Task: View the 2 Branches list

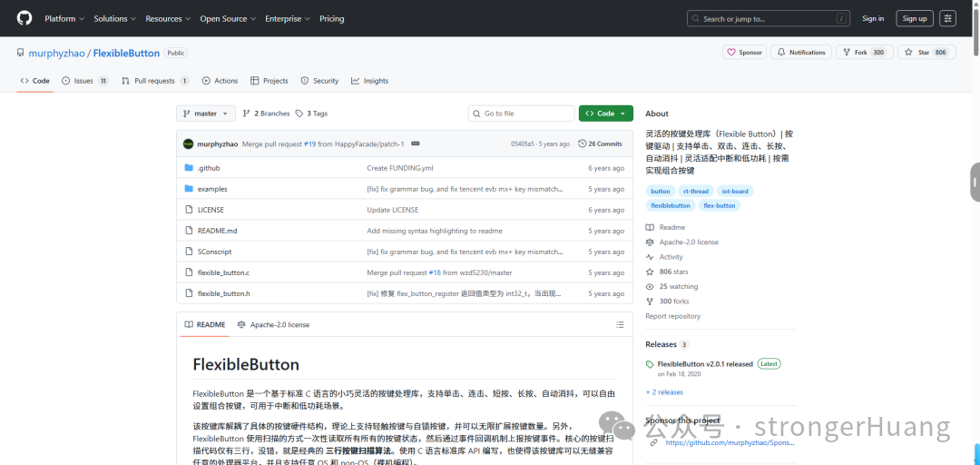Action: pos(266,114)
